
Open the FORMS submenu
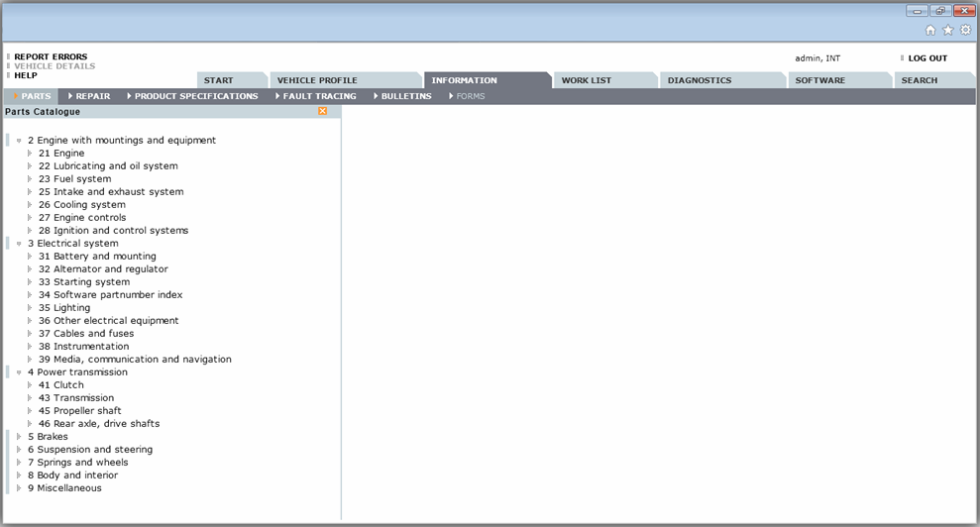[467, 96]
